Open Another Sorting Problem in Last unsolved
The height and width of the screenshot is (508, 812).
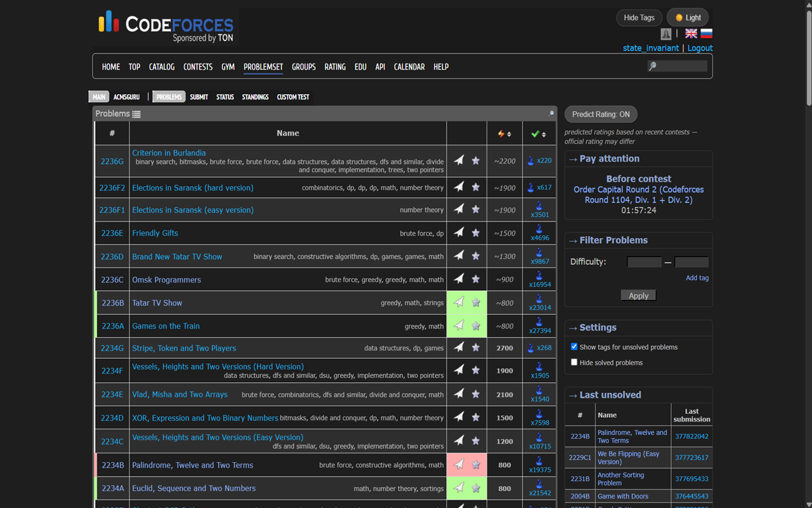pyautogui.click(x=621, y=479)
